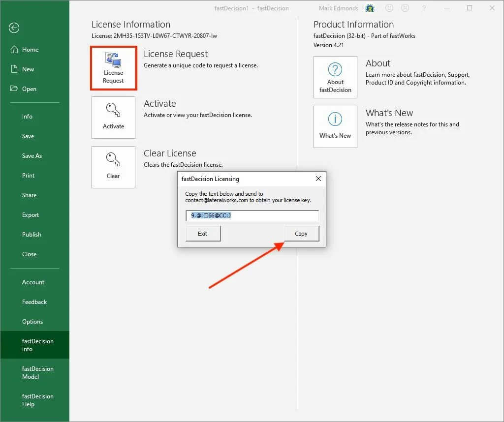Screen dimensions: 504x422
Task: Select Publish in the sidebar
Action: pyautogui.click(x=31, y=235)
